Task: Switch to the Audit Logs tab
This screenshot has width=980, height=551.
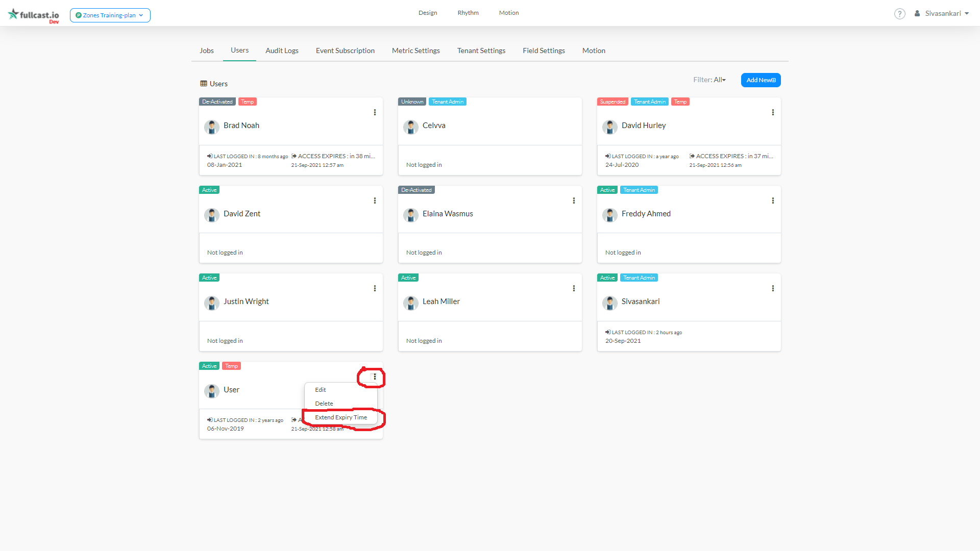Action: [x=282, y=51]
